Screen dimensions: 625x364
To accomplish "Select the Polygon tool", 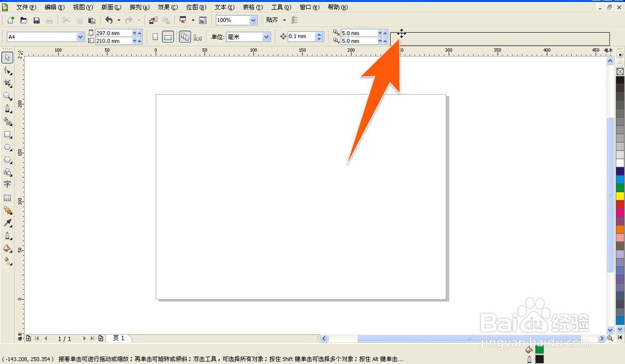I will click(x=7, y=160).
